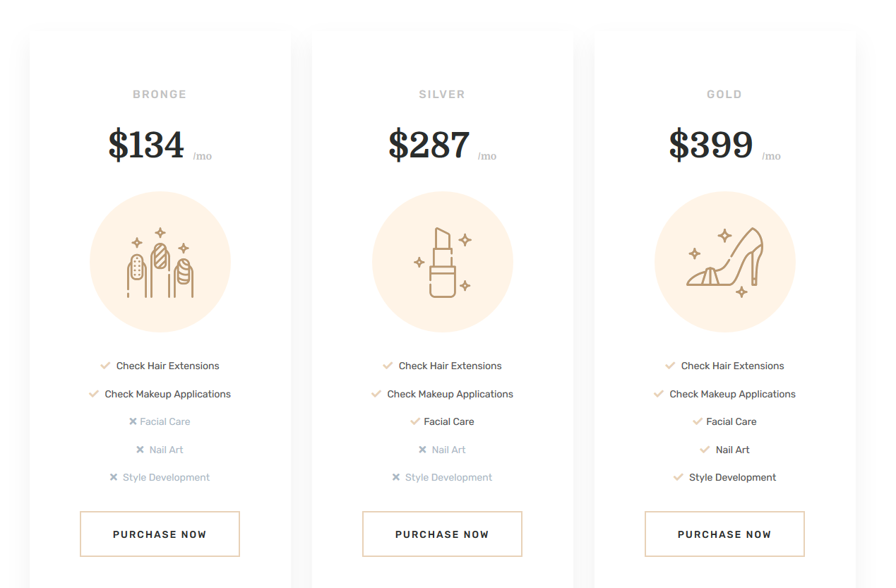Click the X icon beside Bronze Style Development
The height and width of the screenshot is (588, 896).
point(113,477)
